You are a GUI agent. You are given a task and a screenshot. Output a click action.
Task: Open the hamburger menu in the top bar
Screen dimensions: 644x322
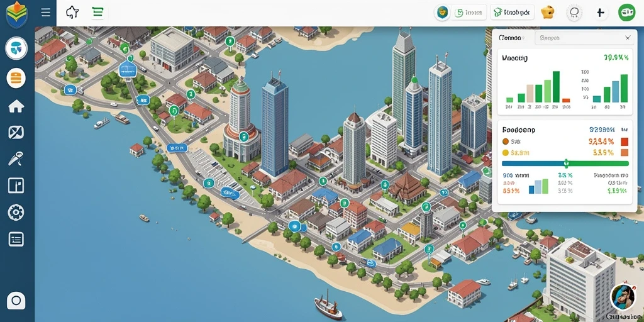(45, 13)
